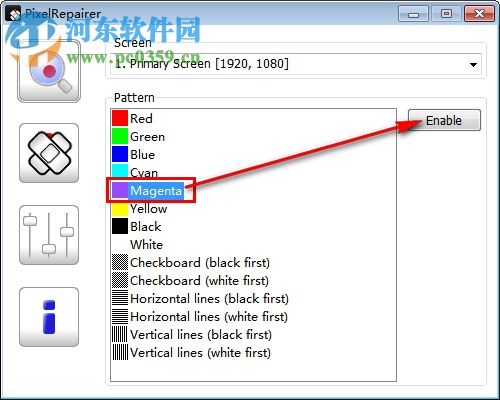Click the blue color swatch

[120, 154]
